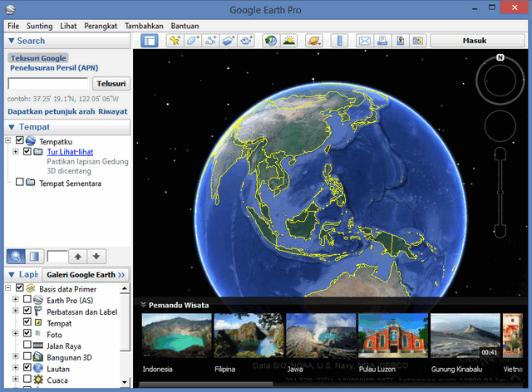Collapse the Search panel
Image resolution: width=532 pixels, height=392 pixels.
(x=12, y=41)
